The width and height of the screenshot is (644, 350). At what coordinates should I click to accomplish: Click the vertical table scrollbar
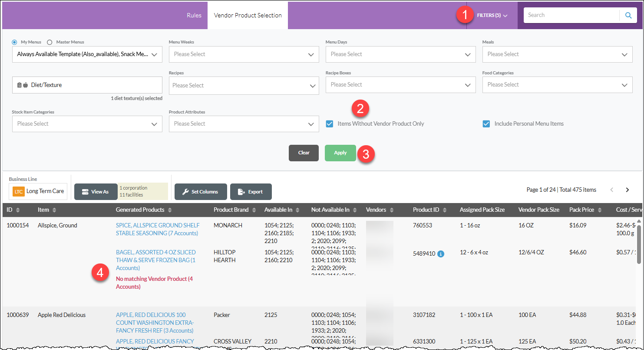point(639,248)
